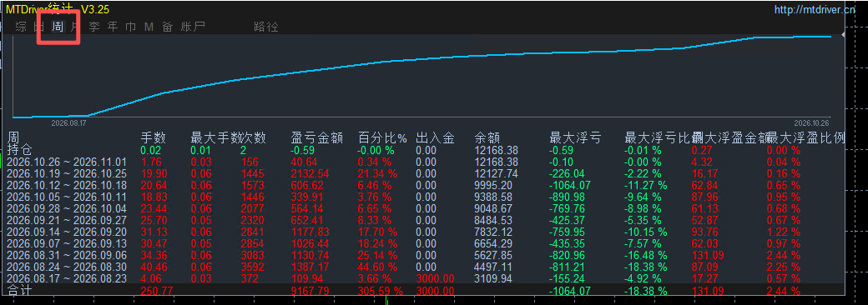Select the 2026.10.19 ~ 2026.10.25 week row
The width and height of the screenshot is (868, 305).
(67, 173)
